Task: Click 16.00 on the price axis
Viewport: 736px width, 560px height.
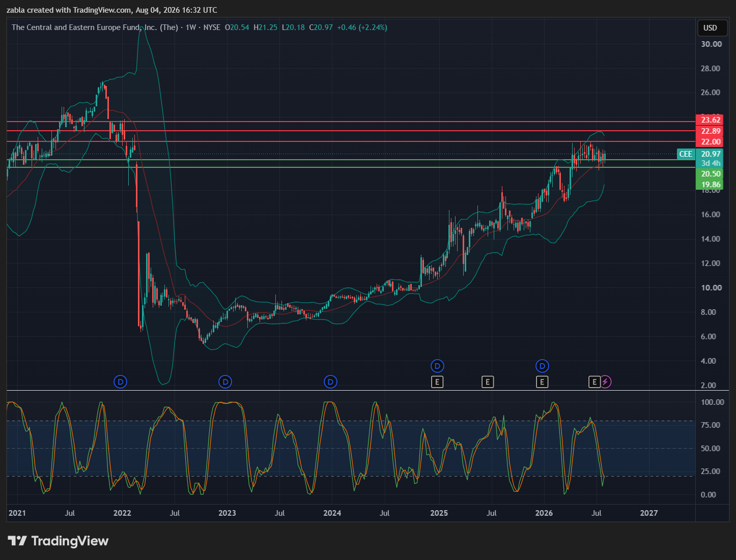Action: click(711, 215)
